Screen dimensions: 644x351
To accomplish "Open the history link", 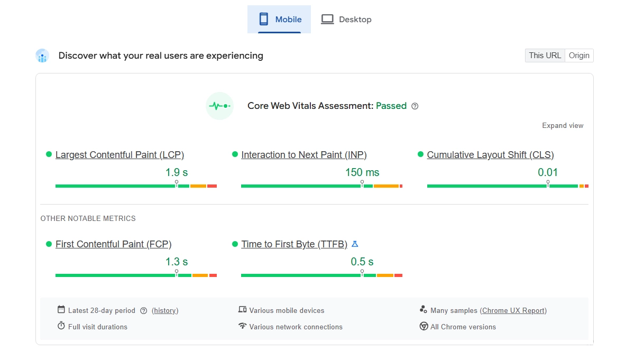I will 165,311.
